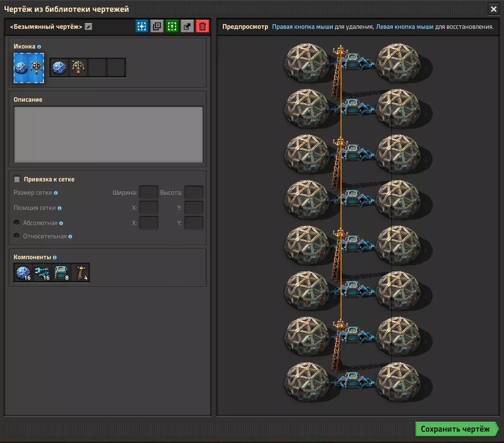This screenshot has height=443, width=504.
Task: Click the green dashed-selection toolbar icon
Action: [172, 26]
